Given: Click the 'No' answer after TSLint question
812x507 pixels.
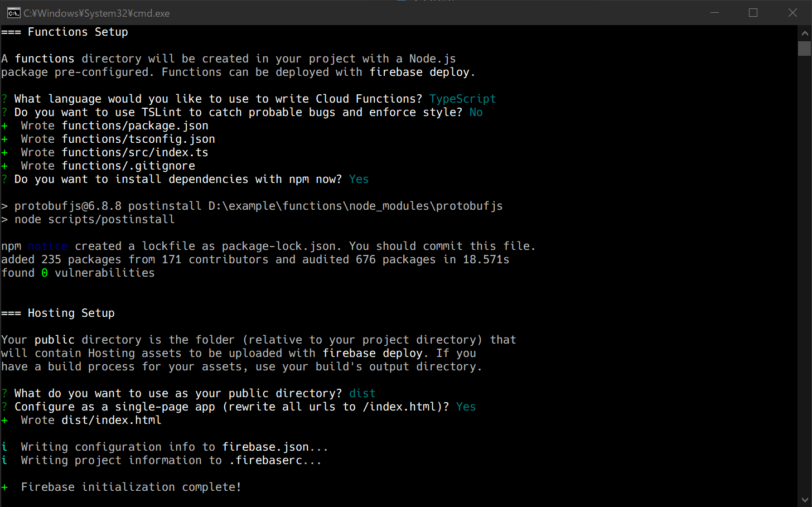Looking at the screenshot, I should coord(476,112).
